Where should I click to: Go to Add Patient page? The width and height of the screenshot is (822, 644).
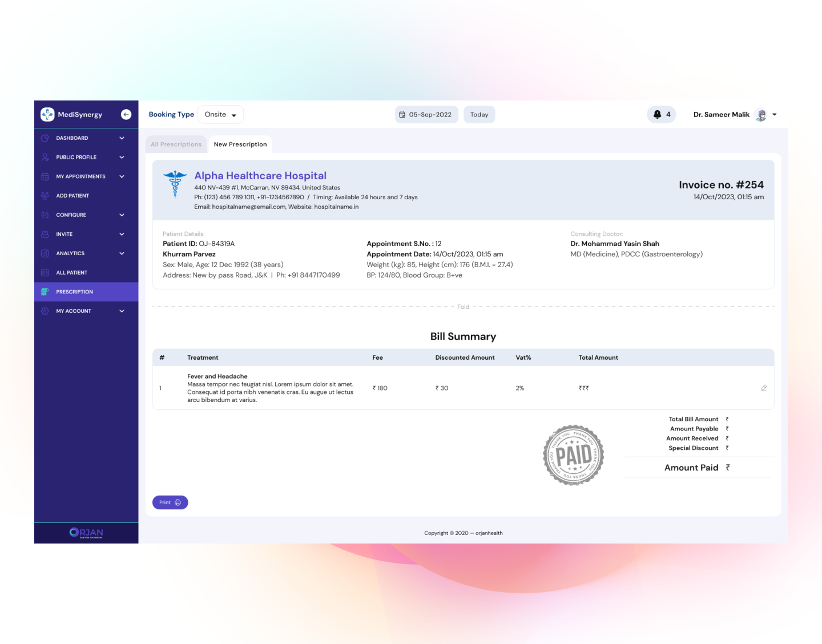pyautogui.click(x=86, y=196)
